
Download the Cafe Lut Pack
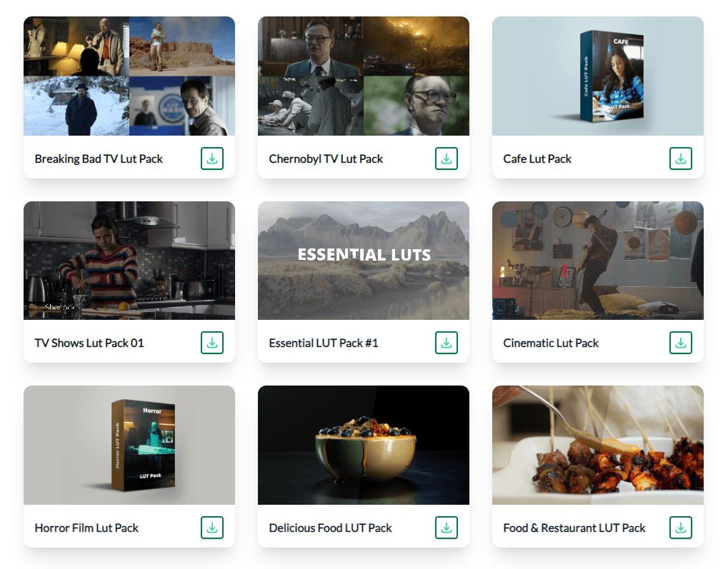(x=681, y=158)
